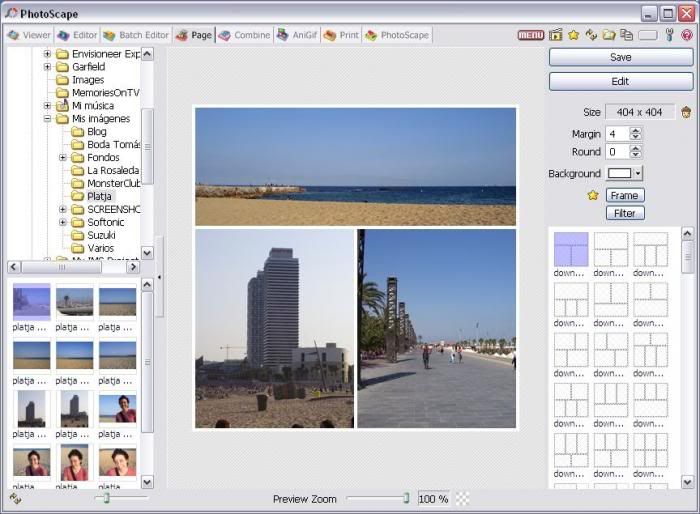Image resolution: width=700 pixels, height=514 pixels.
Task: Click the face icon beside Size field
Action: (686, 112)
